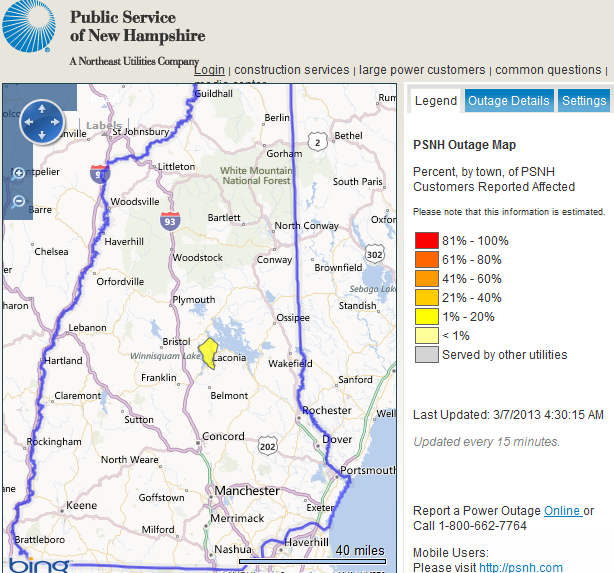Screen dimensions: 614x573
Task: Click the map pan left arrow
Action: coord(29,122)
